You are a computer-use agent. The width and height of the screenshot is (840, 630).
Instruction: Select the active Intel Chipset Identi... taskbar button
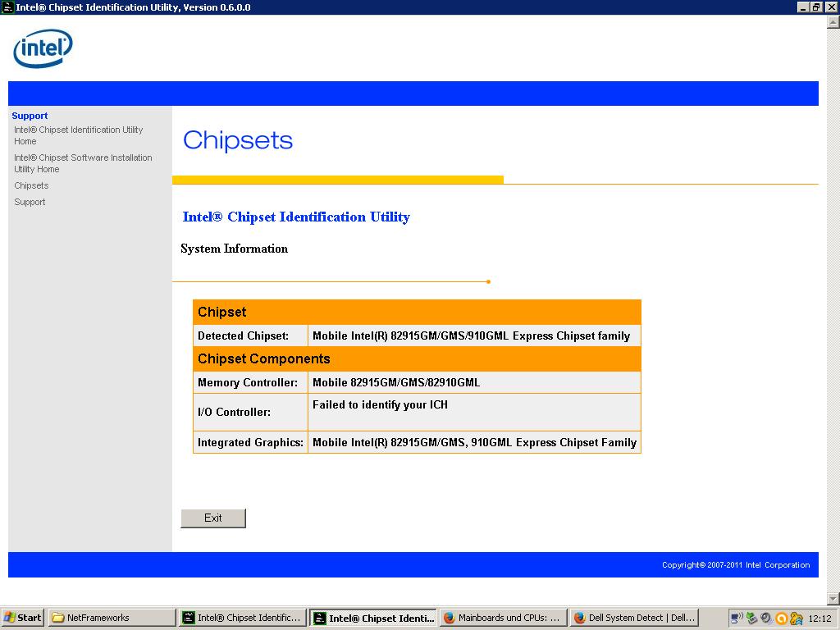click(x=374, y=618)
